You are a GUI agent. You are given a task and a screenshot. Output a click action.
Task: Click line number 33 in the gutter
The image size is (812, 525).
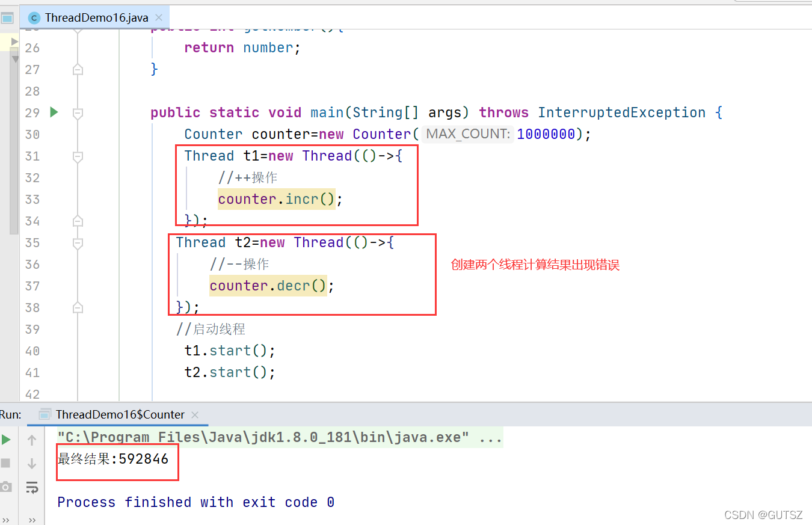point(32,199)
